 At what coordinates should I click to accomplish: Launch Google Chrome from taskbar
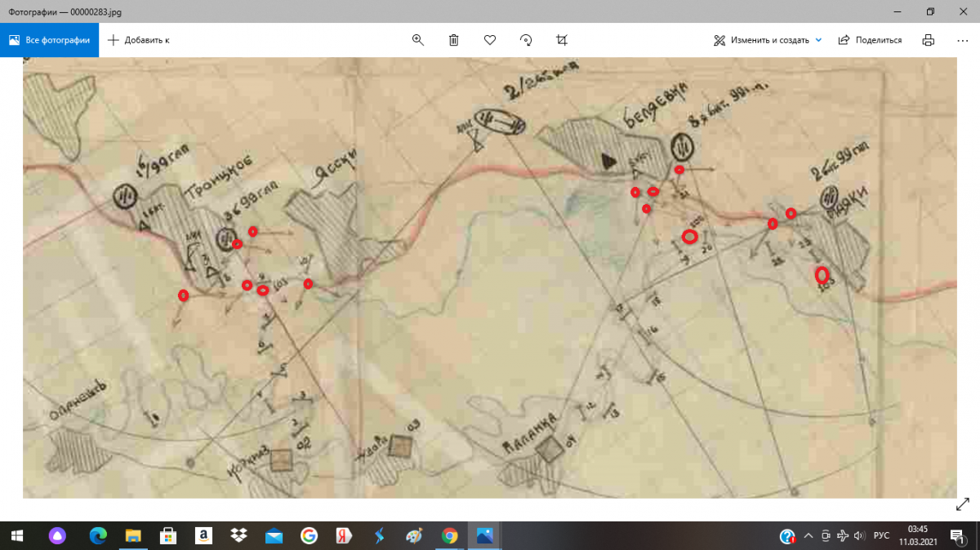pyautogui.click(x=449, y=536)
